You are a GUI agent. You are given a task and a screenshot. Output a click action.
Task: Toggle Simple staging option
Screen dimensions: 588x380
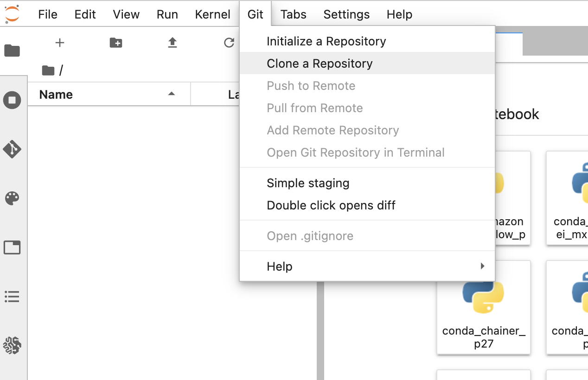(x=367, y=183)
